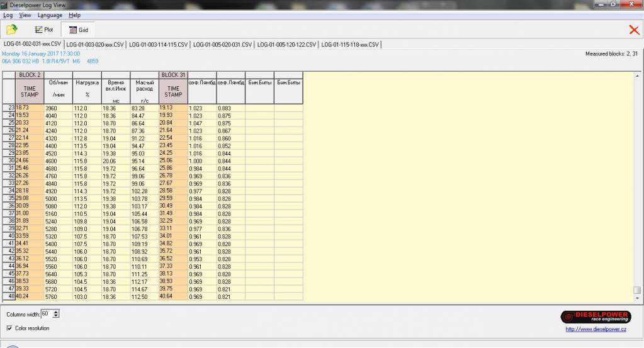Toggle the Color resolution checkbox
The width and height of the screenshot is (644, 348).
tap(9, 328)
